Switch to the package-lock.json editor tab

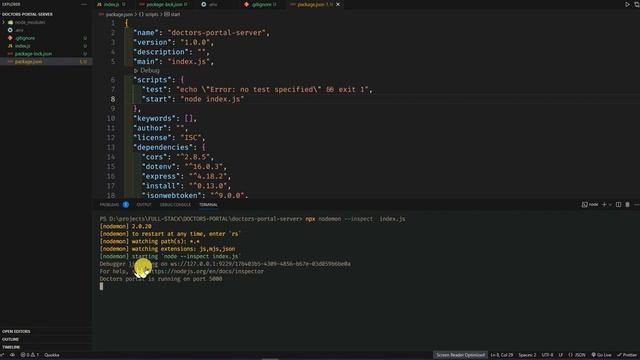coord(163,4)
